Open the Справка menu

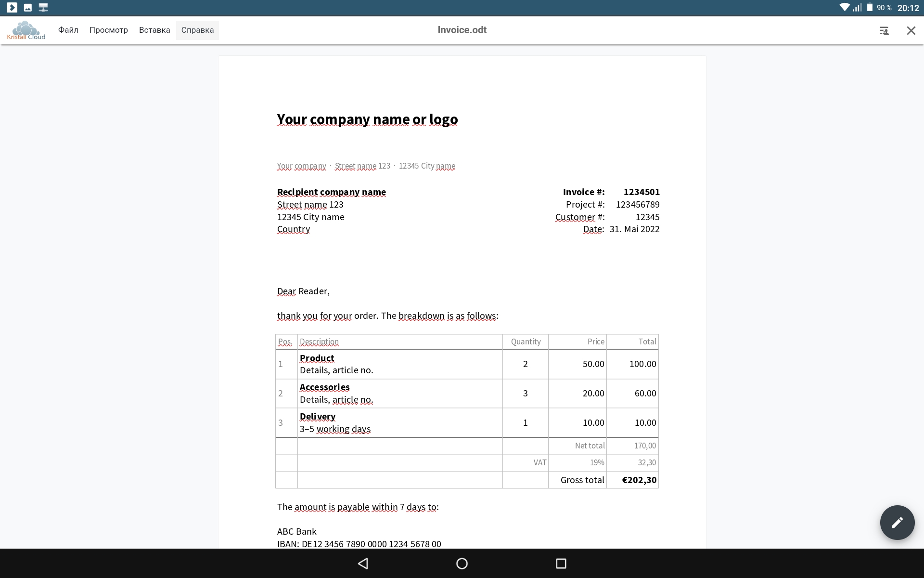197,30
